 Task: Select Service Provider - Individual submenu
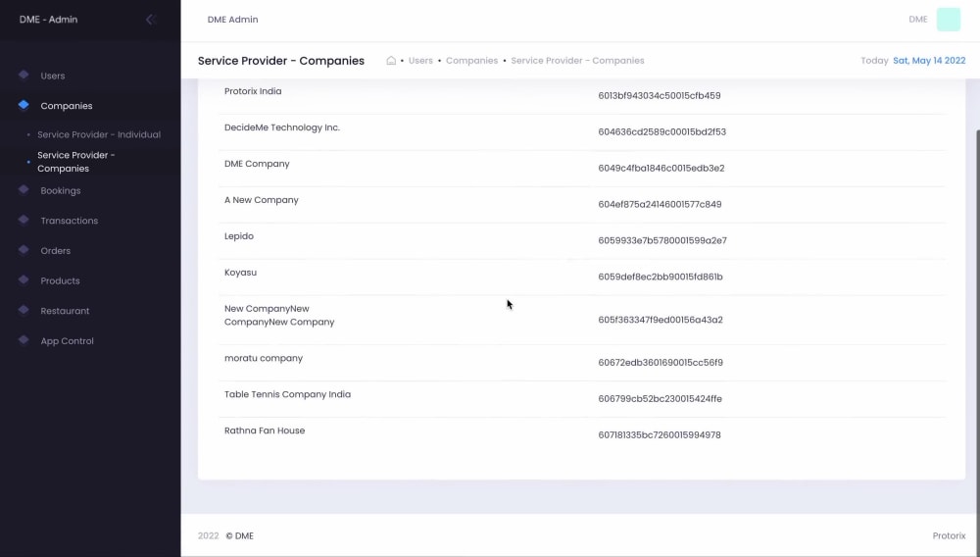pyautogui.click(x=99, y=134)
